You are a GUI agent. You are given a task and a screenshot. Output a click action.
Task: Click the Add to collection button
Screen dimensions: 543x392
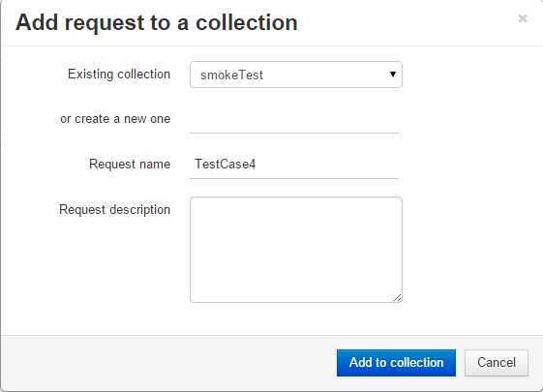pos(396,363)
